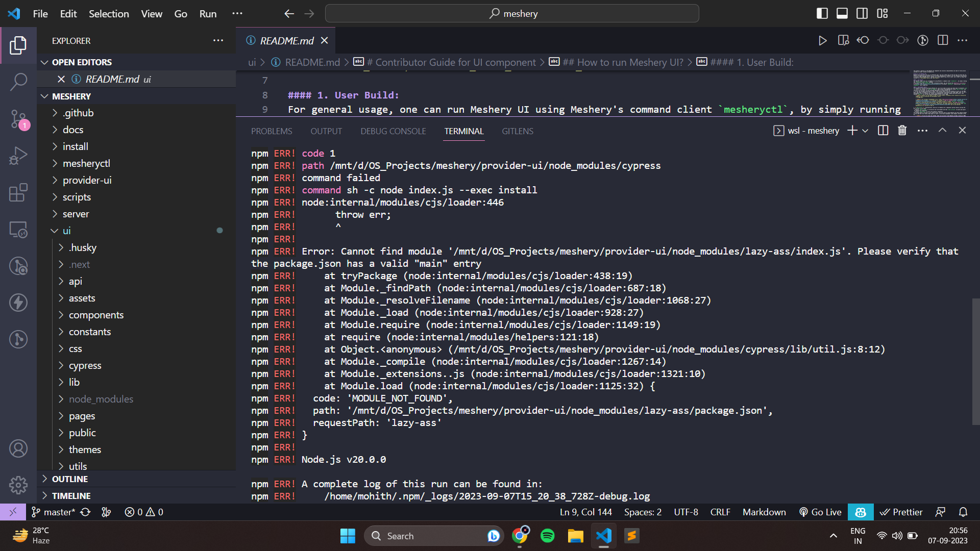This screenshot has width=980, height=551.
Task: Kill terminal with trash icon
Action: coord(902,131)
